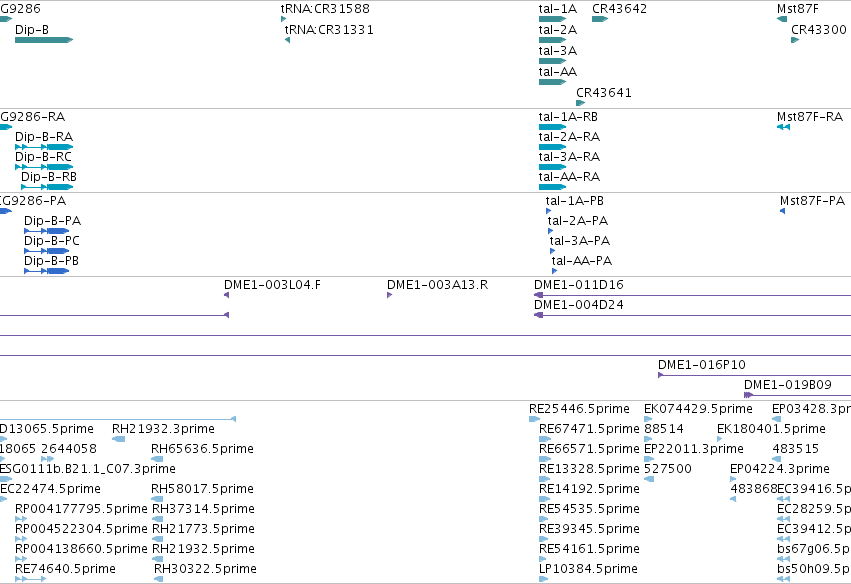Open the tal-2A gene label
The image size is (851, 584).
(x=558, y=30)
